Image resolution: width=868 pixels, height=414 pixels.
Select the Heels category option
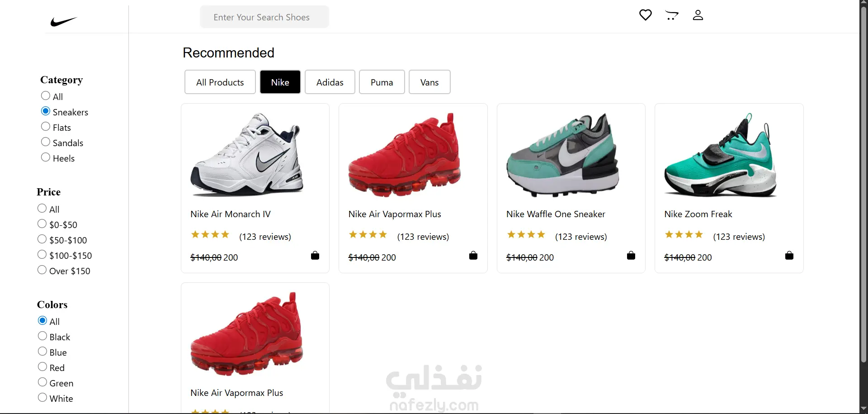tap(46, 157)
